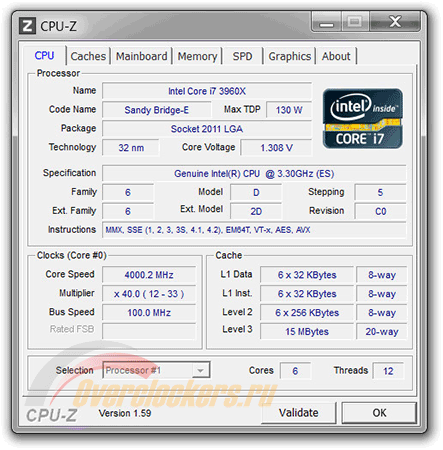This screenshot has height=450, width=443.
Task: Click the OK button
Action: (x=379, y=413)
